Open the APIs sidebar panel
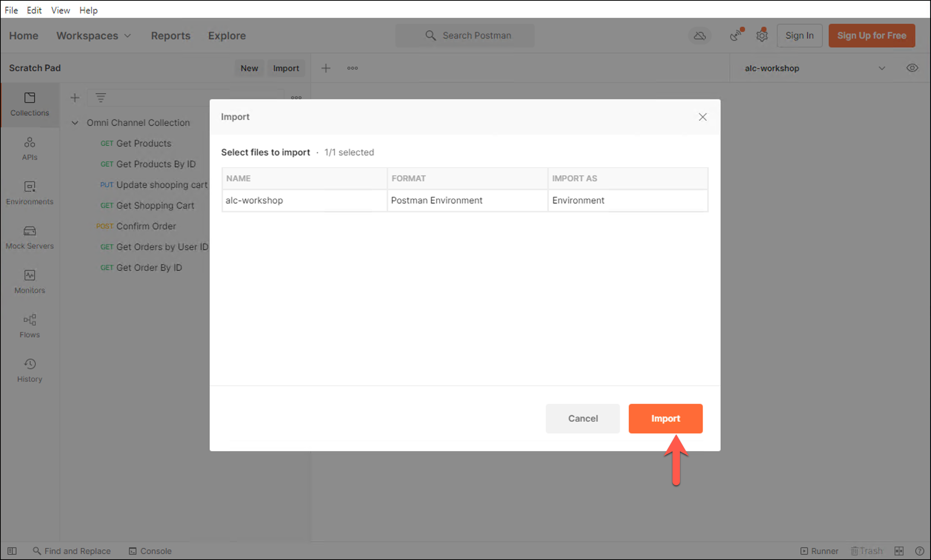Viewport: 931px width, 560px height. 30,148
